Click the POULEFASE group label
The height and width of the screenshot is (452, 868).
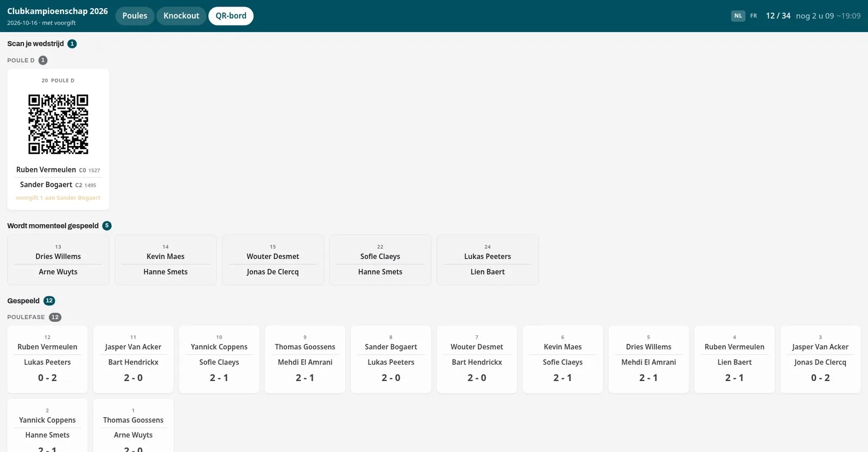point(26,317)
